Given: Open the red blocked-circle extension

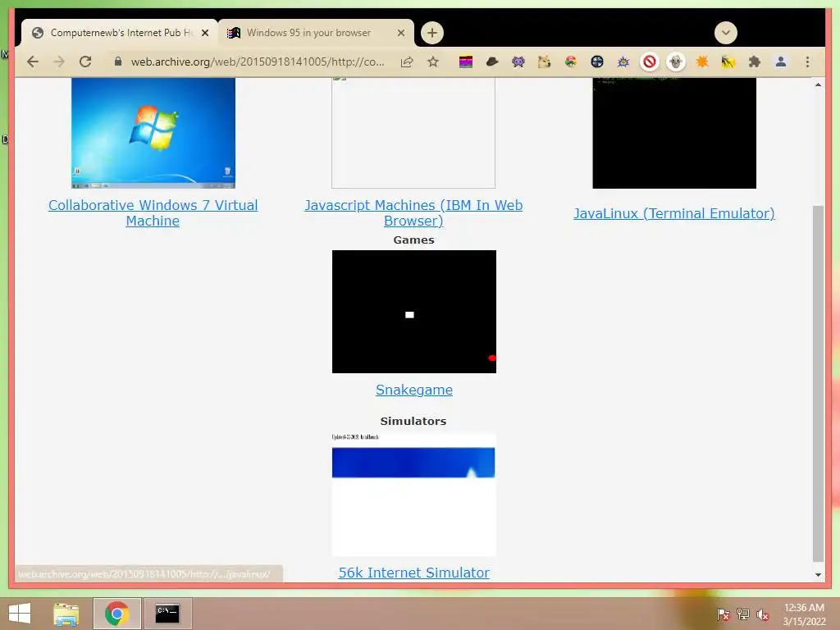Looking at the screenshot, I should pyautogui.click(x=650, y=62).
